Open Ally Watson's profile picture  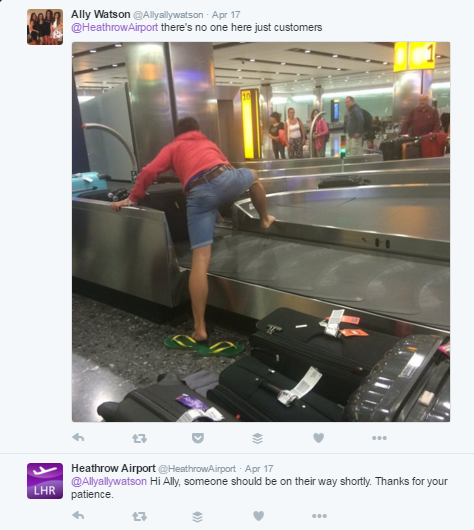[45, 27]
